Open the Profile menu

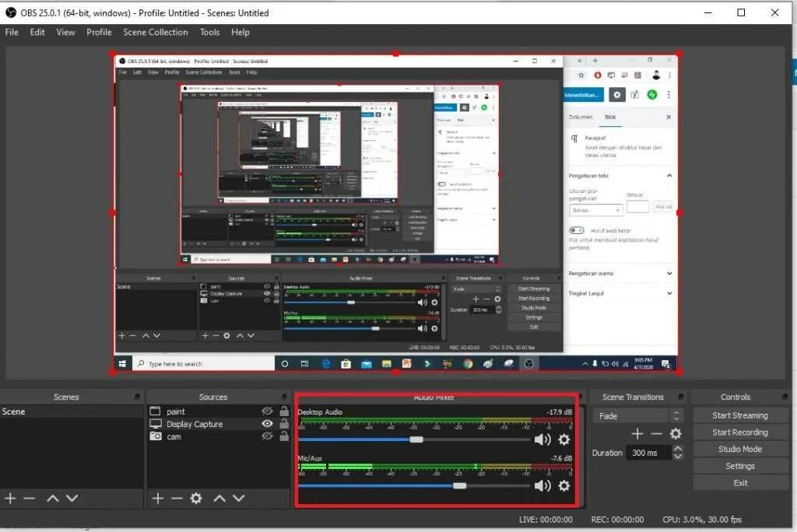coord(99,32)
